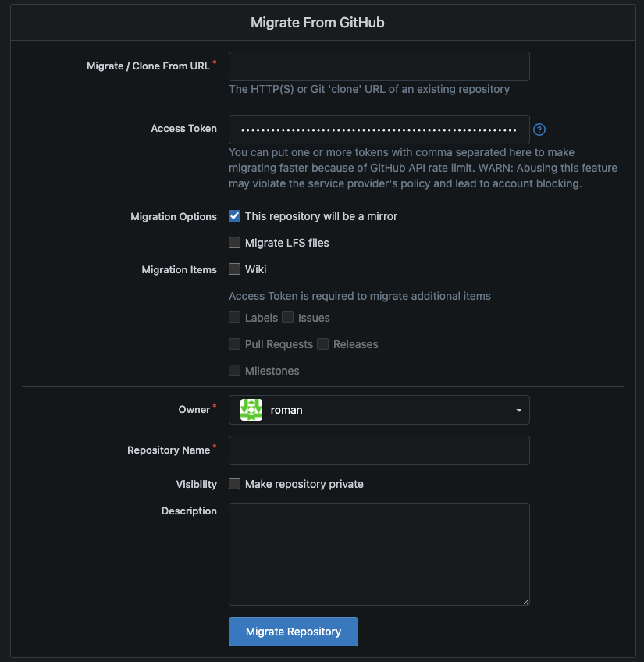
Task: Focus the Repository Name input field
Action: point(379,450)
